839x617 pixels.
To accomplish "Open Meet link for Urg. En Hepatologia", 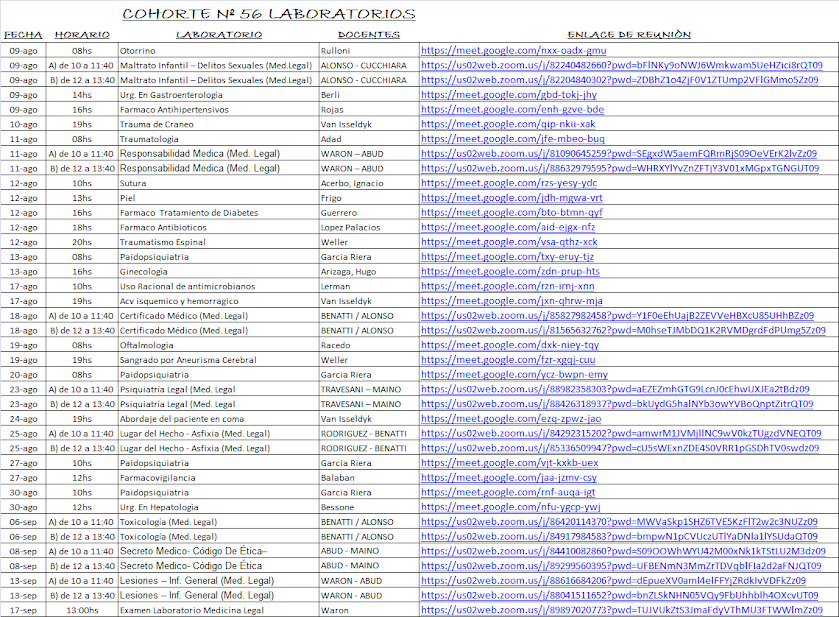I will (510, 507).
